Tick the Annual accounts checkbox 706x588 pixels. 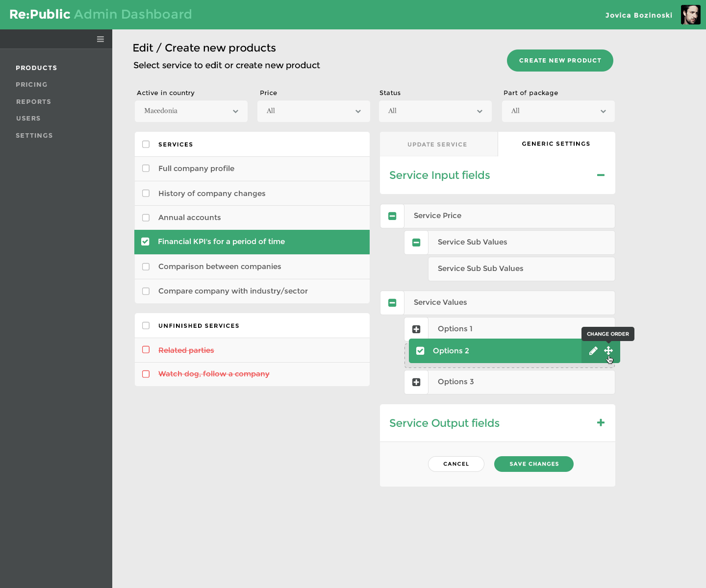[x=146, y=218]
